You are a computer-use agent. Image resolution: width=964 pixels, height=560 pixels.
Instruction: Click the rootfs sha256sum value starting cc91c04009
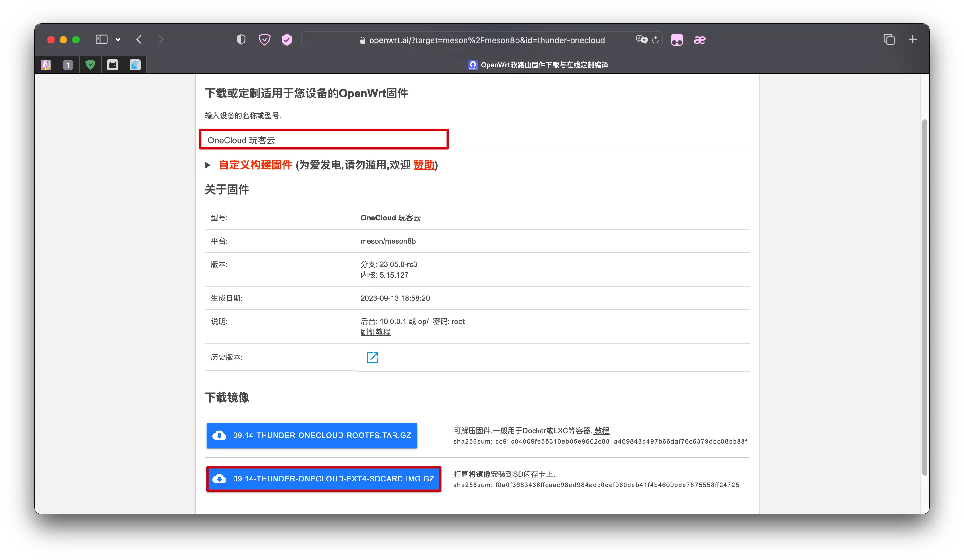tap(621, 441)
